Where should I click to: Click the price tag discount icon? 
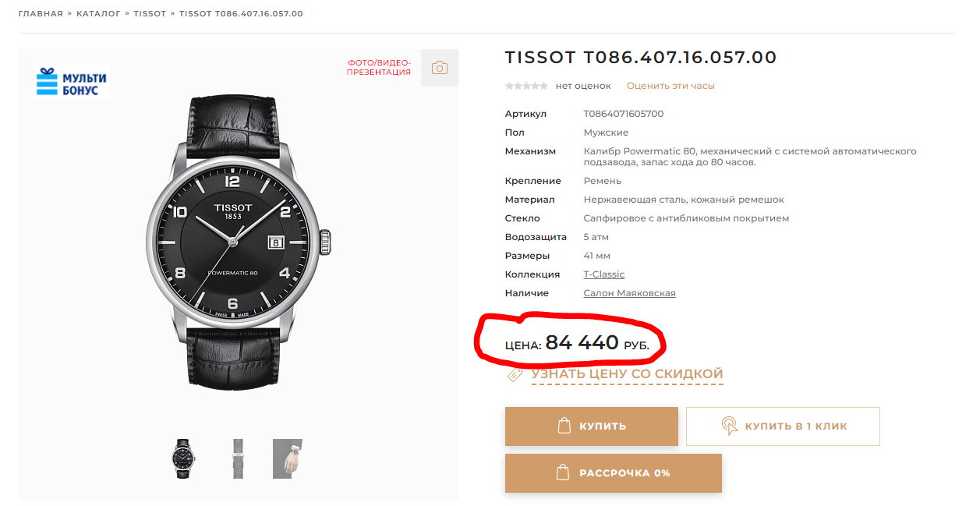click(515, 375)
